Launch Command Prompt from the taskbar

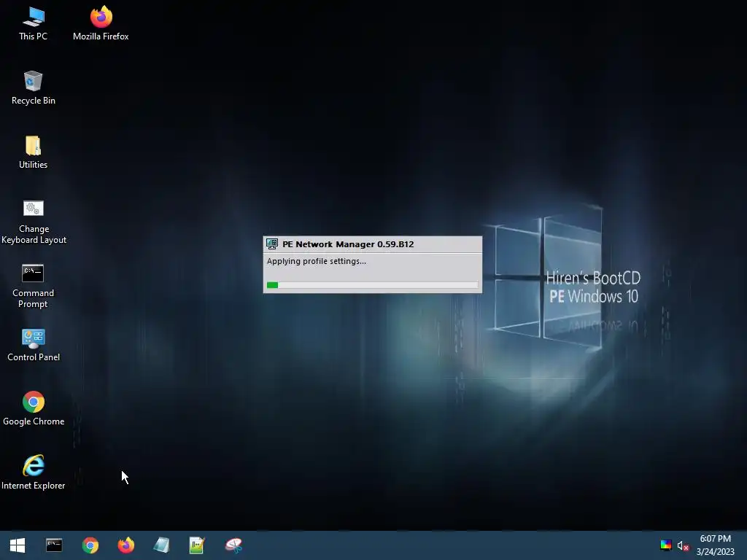click(54, 545)
